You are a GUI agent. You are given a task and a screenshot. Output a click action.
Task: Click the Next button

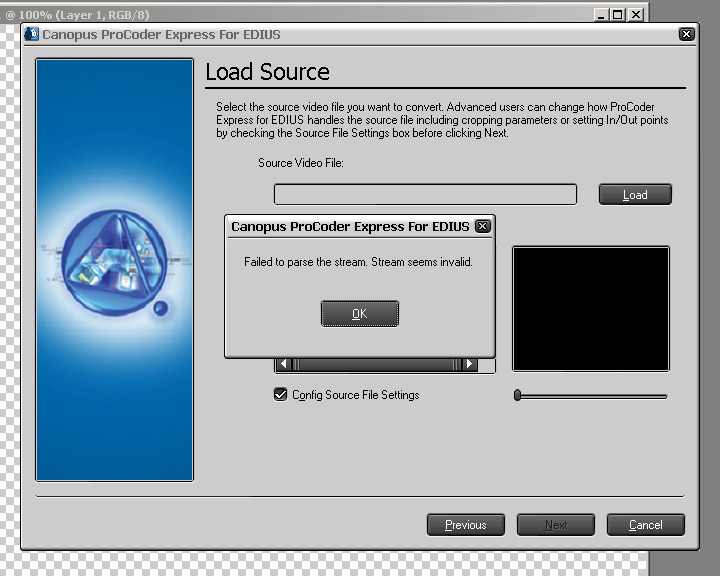click(556, 525)
